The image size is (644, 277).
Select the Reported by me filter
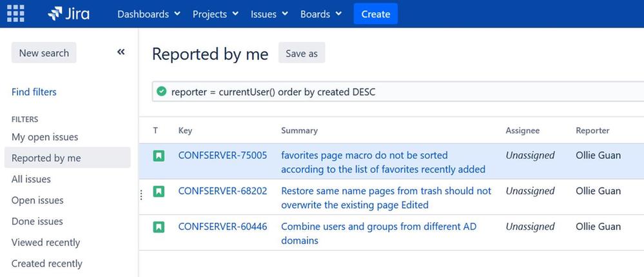67,158
